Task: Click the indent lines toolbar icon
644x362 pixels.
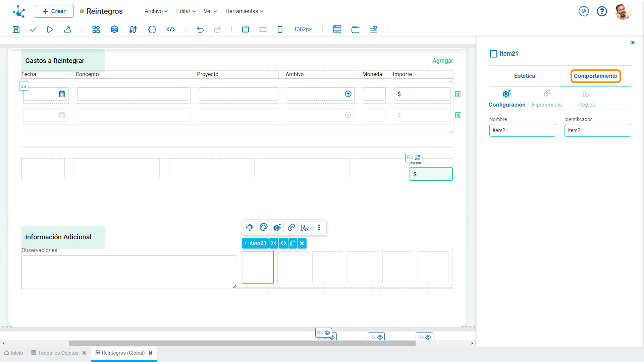Action: click(x=374, y=29)
